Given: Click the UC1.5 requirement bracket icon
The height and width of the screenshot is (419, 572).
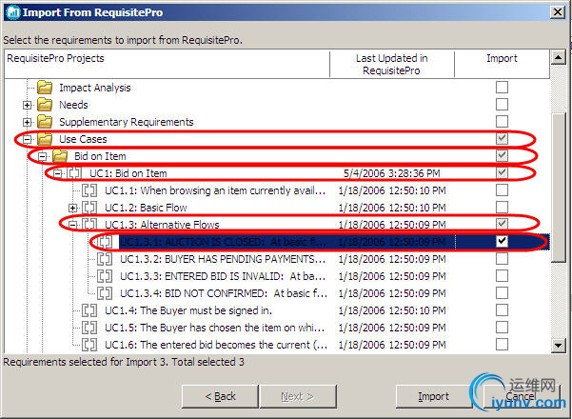Looking at the screenshot, I should [89, 327].
